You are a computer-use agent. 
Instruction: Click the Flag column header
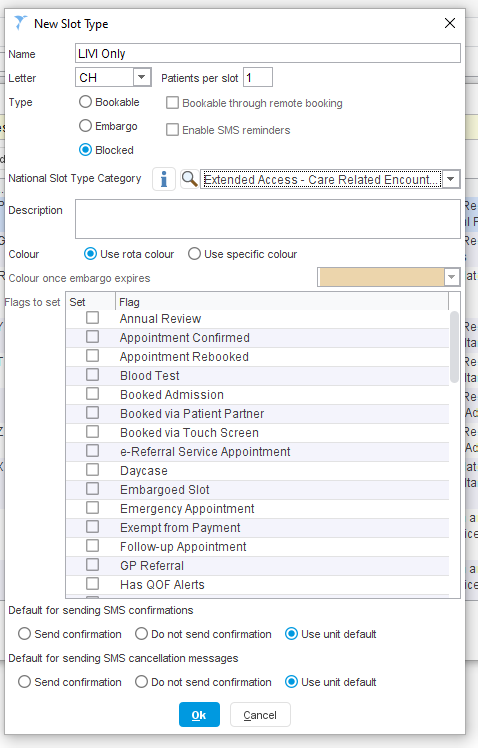click(282, 302)
